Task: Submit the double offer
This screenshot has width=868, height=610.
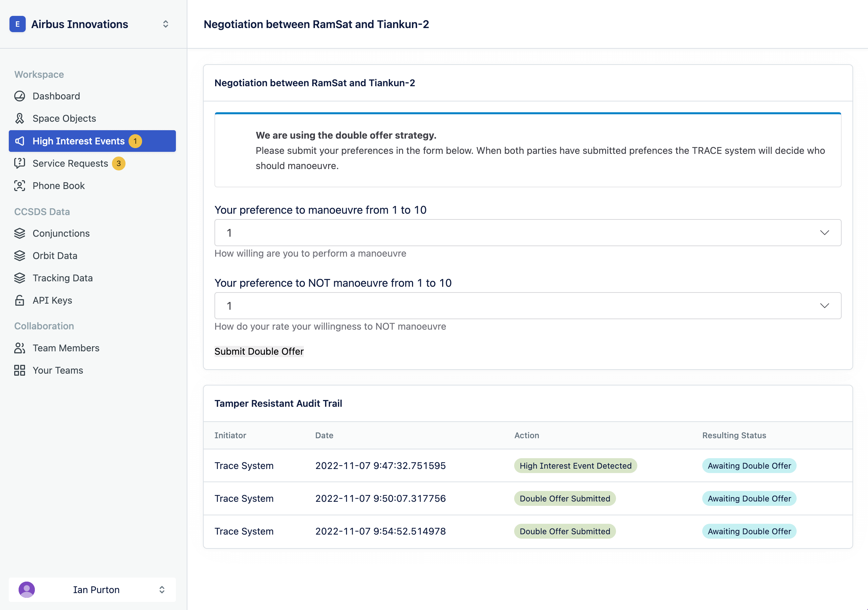Action: [x=259, y=351]
